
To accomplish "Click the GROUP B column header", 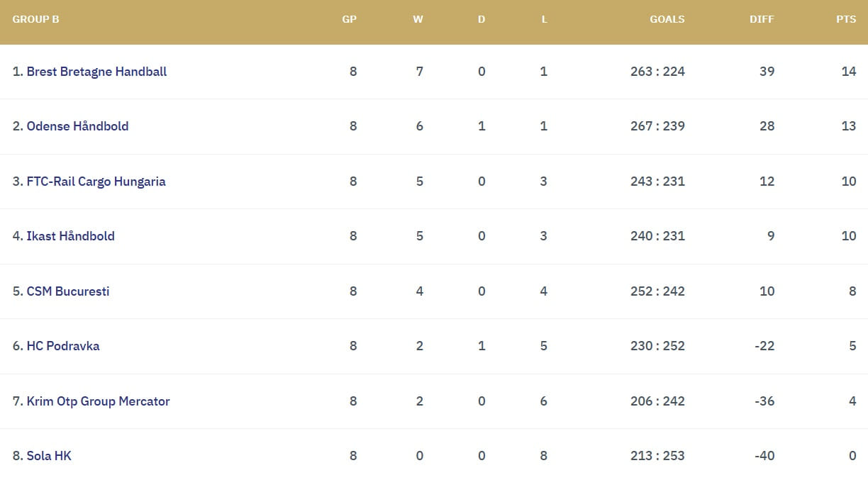I will [36, 20].
